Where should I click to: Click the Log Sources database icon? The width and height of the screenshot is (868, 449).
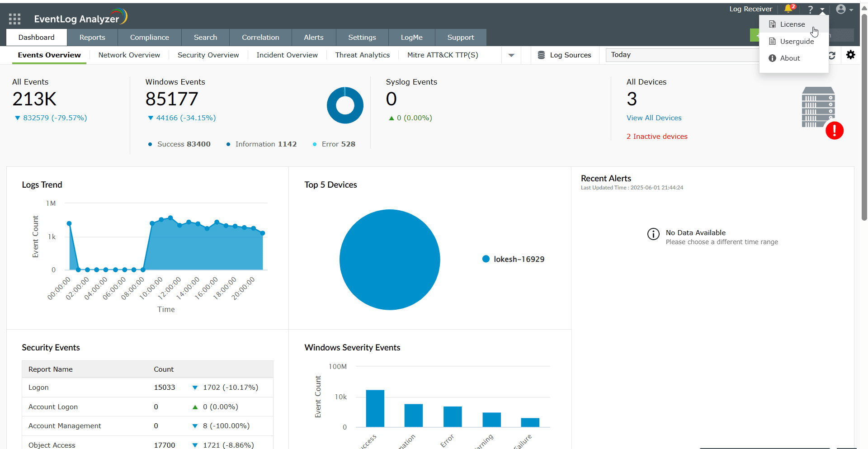[541, 55]
